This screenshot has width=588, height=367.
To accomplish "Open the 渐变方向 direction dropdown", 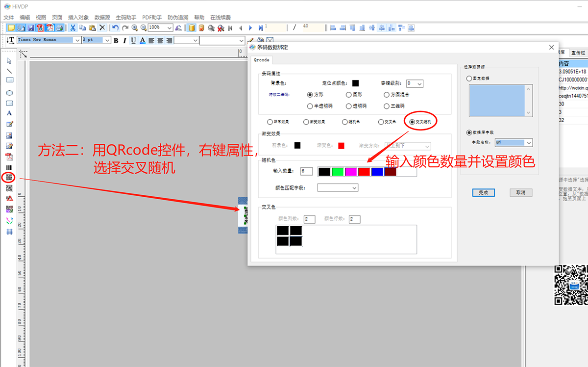I will click(x=407, y=146).
